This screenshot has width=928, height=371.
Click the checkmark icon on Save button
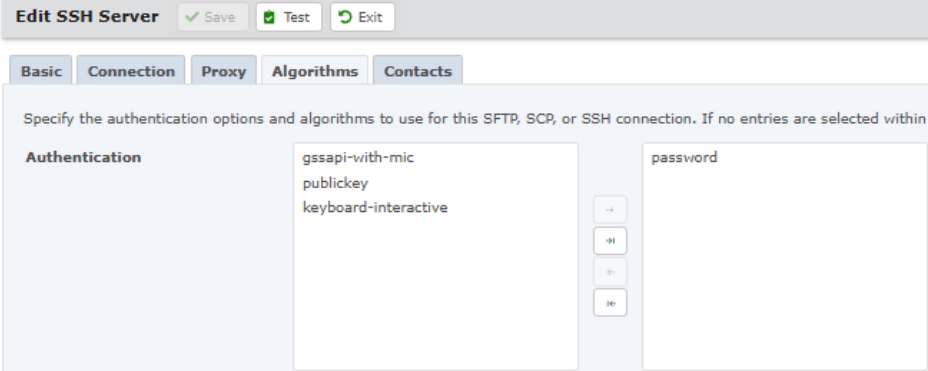click(191, 17)
